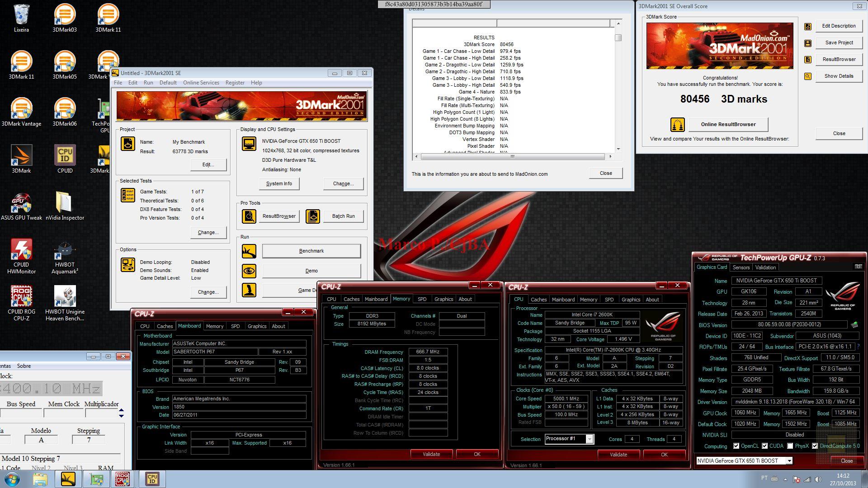This screenshot has width=868, height=488.
Task: Click the Batch Run icon in Pro Tools
Action: [313, 216]
